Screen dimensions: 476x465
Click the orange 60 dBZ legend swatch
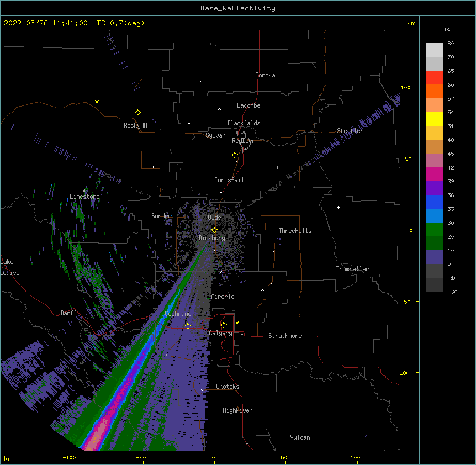pyautogui.click(x=434, y=91)
